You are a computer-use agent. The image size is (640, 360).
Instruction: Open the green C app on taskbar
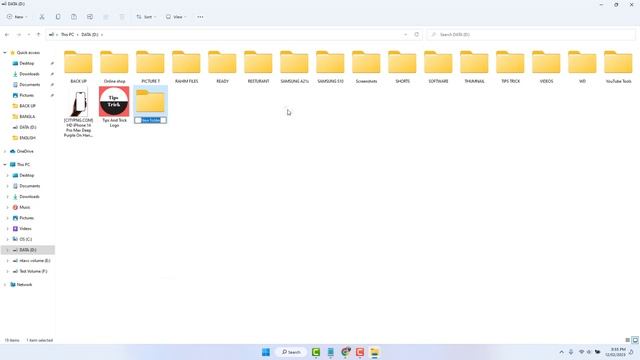pyautogui.click(x=316, y=352)
